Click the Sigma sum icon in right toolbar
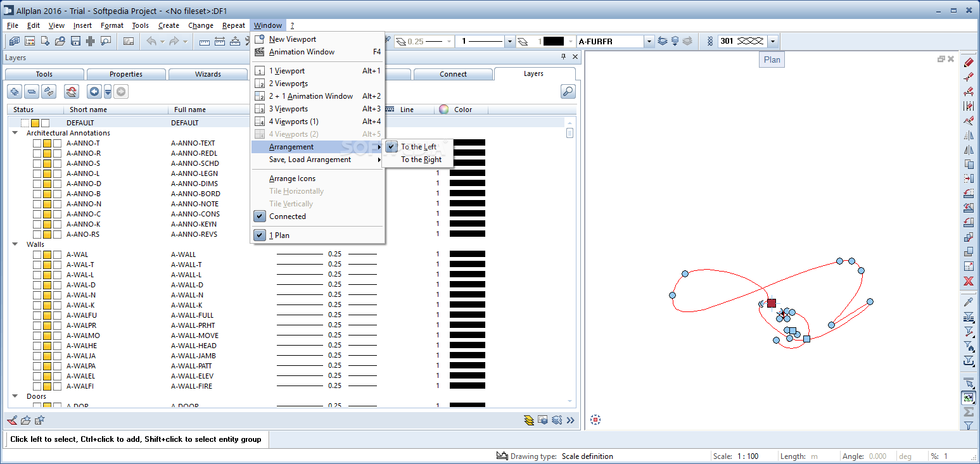Viewport: 980px width, 464px height. pyautogui.click(x=969, y=412)
